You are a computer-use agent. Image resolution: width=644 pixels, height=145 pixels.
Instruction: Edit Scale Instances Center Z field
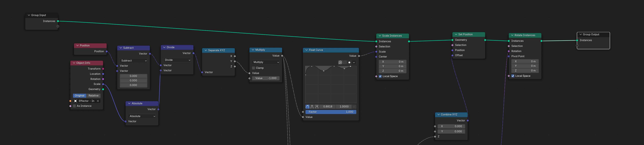(x=393, y=71)
